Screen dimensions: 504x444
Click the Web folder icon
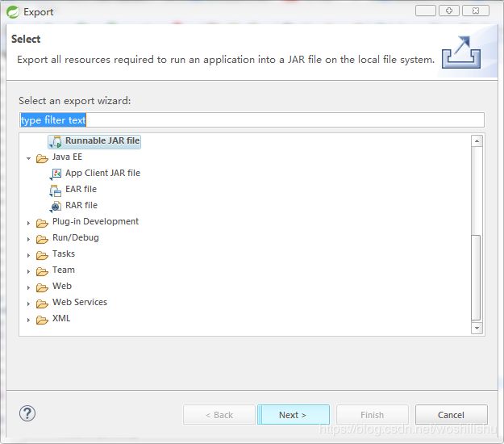(x=42, y=287)
